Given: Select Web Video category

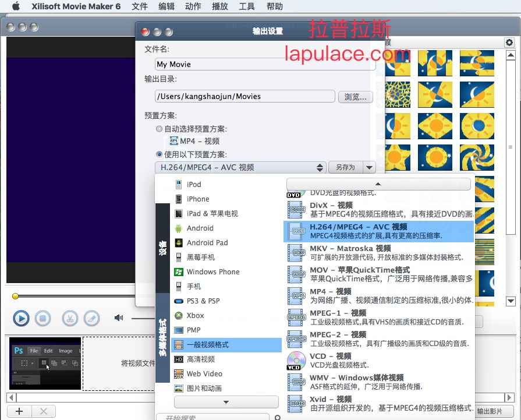Looking at the screenshot, I should click(226, 374).
